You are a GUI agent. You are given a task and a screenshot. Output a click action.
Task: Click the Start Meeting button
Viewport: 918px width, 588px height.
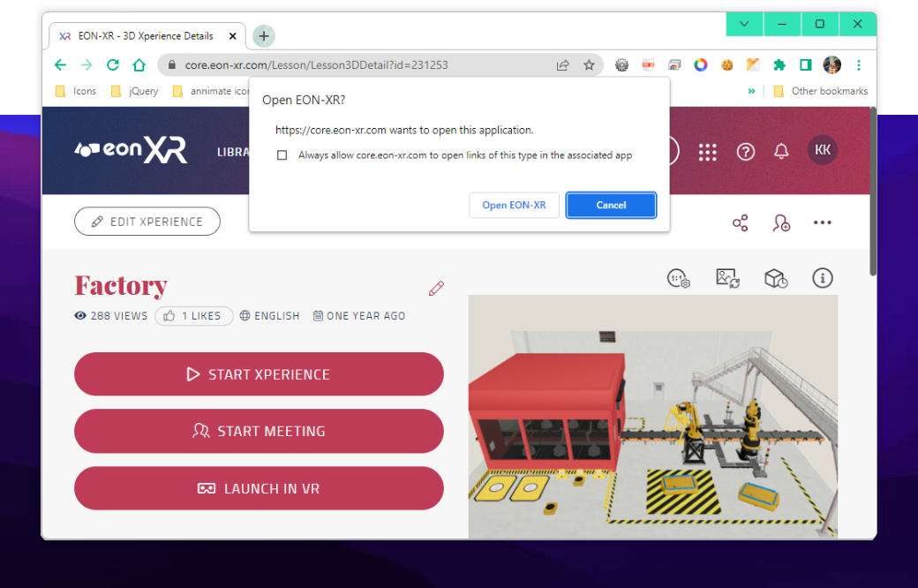click(259, 431)
